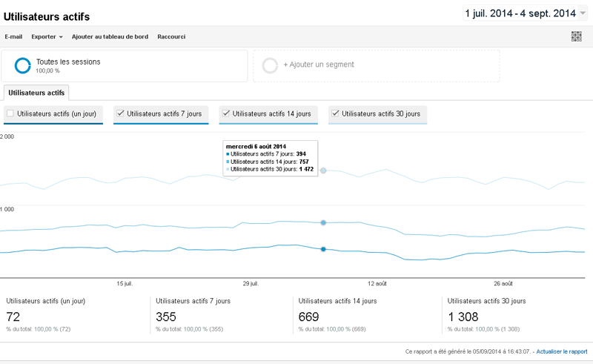The image size is (593, 364).
Task: Click tooltip date mercredi 6 août 2014
Action: [x=256, y=147]
